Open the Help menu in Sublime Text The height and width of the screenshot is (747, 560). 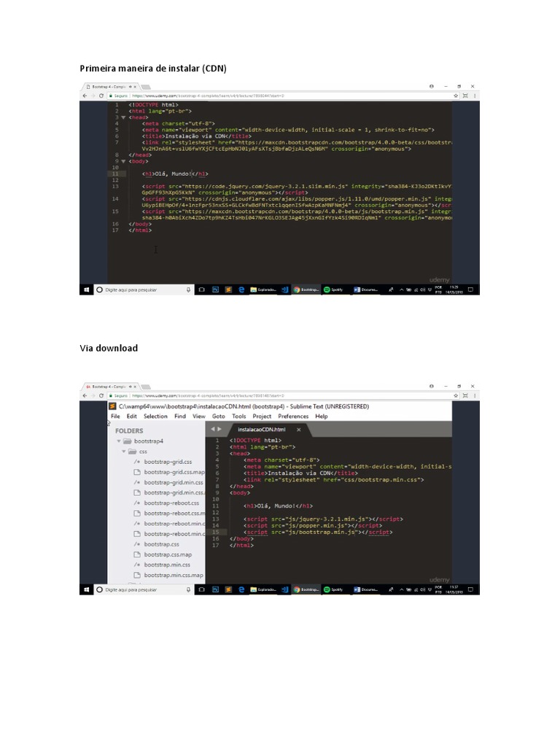tap(321, 416)
